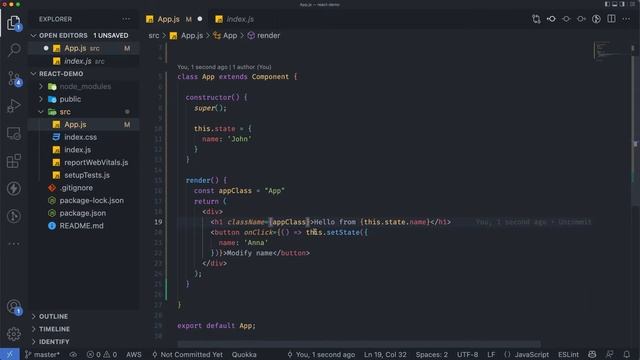Click App.js in the breadcrumb
Image resolution: width=640 pixels, height=360 pixels.
pos(187,36)
